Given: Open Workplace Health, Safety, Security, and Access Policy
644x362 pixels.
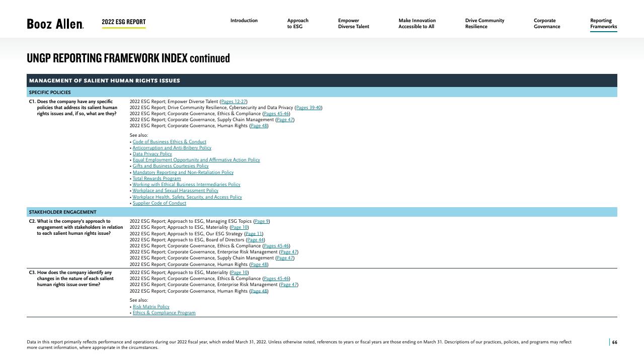Looking at the screenshot, I should [187, 197].
